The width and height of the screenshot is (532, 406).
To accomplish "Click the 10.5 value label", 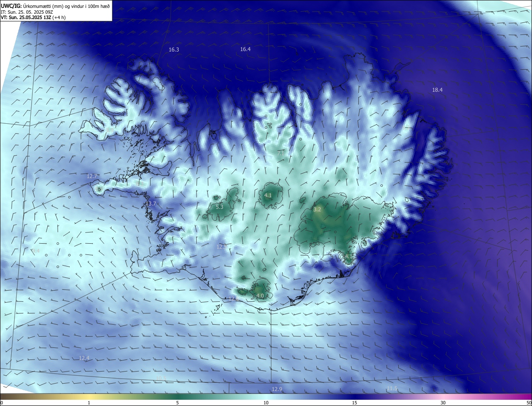I will pos(161,378).
